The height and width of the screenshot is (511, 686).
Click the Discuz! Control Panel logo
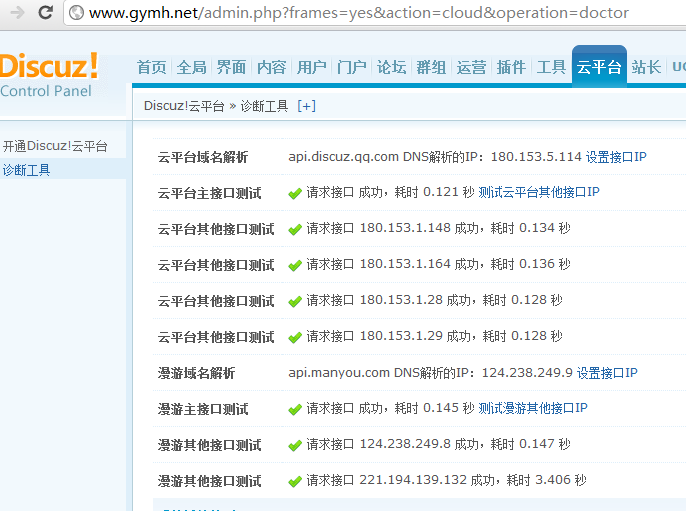click(x=49, y=75)
